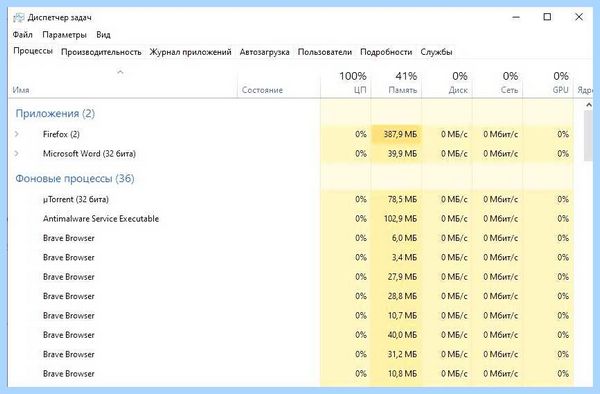The width and height of the screenshot is (600, 394).
Task: Switch to the Журнал приложений tab
Action: [190, 52]
